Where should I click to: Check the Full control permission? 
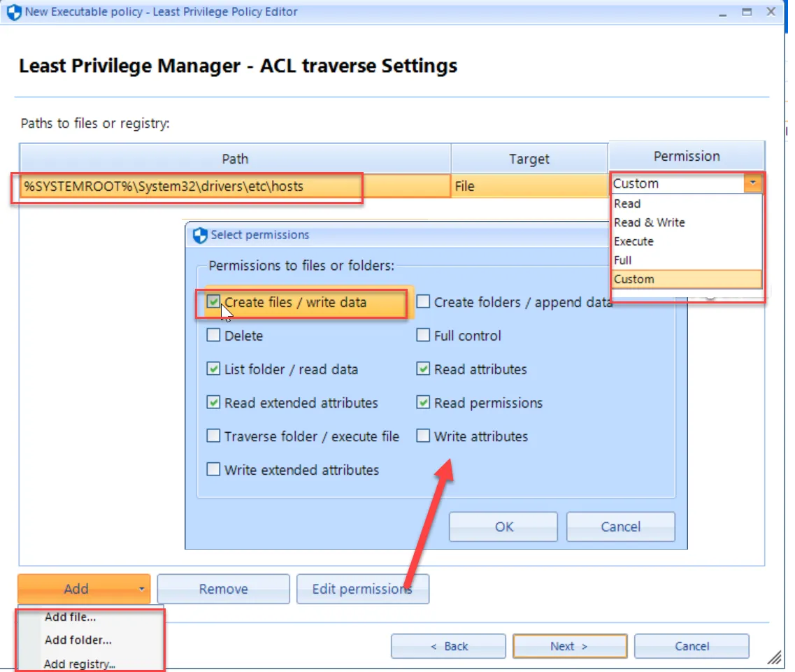point(423,336)
